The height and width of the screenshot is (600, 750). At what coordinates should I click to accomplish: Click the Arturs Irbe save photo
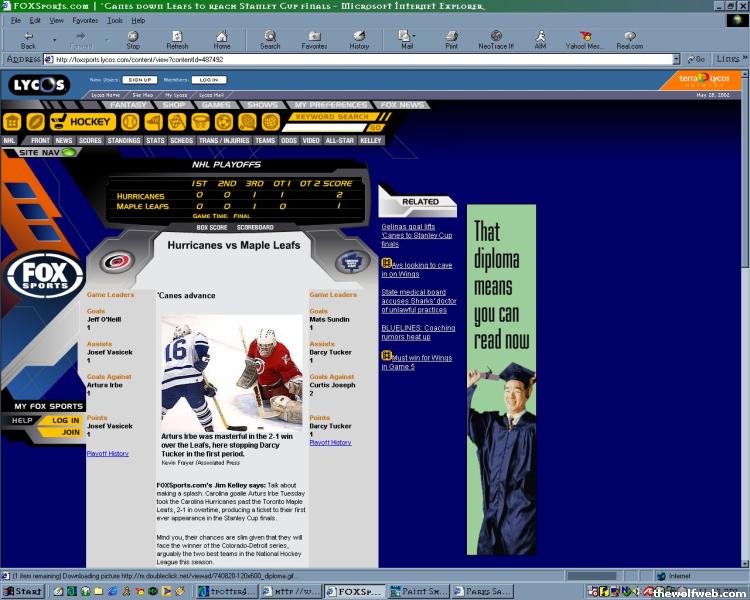pyautogui.click(x=231, y=373)
